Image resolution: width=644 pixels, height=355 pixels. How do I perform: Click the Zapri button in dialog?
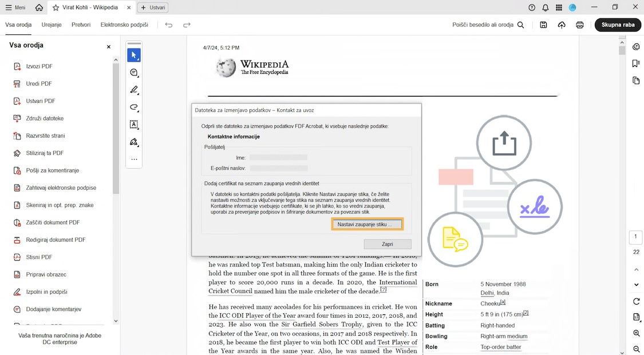point(388,244)
